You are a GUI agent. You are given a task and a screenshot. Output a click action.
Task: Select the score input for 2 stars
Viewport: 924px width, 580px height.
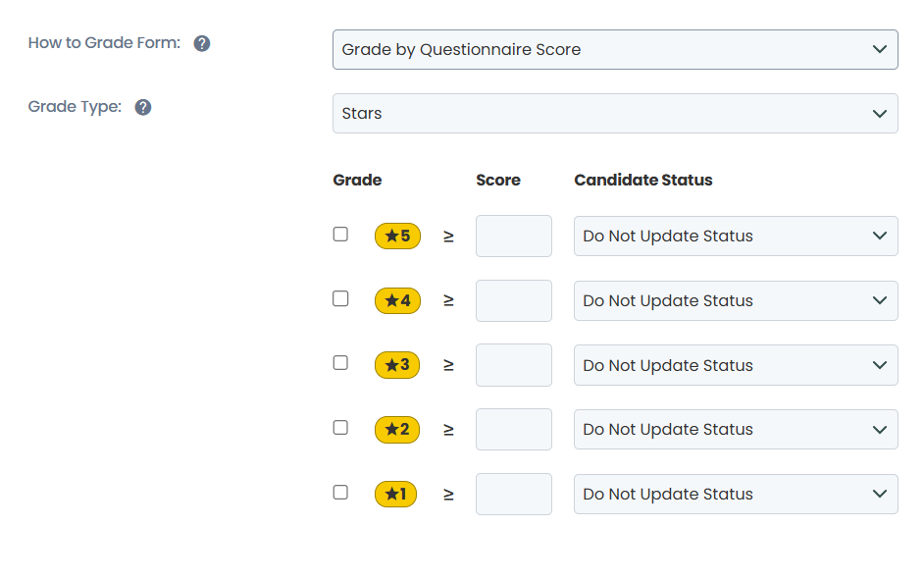514,429
